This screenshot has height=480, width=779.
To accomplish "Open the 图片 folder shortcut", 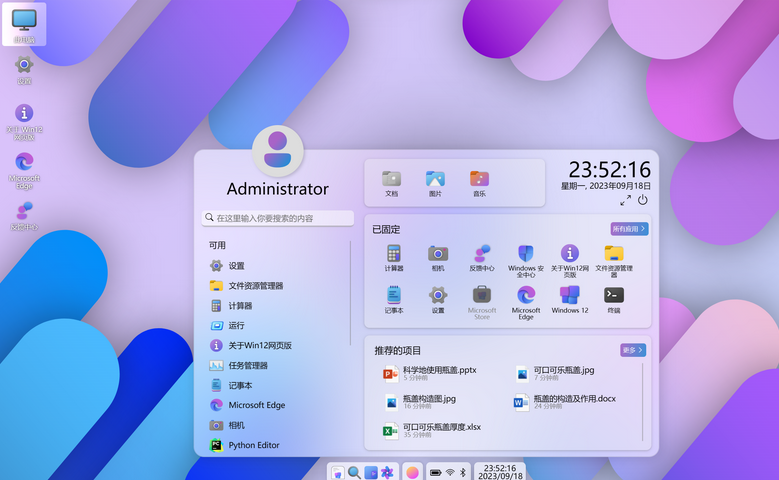I will point(435,183).
